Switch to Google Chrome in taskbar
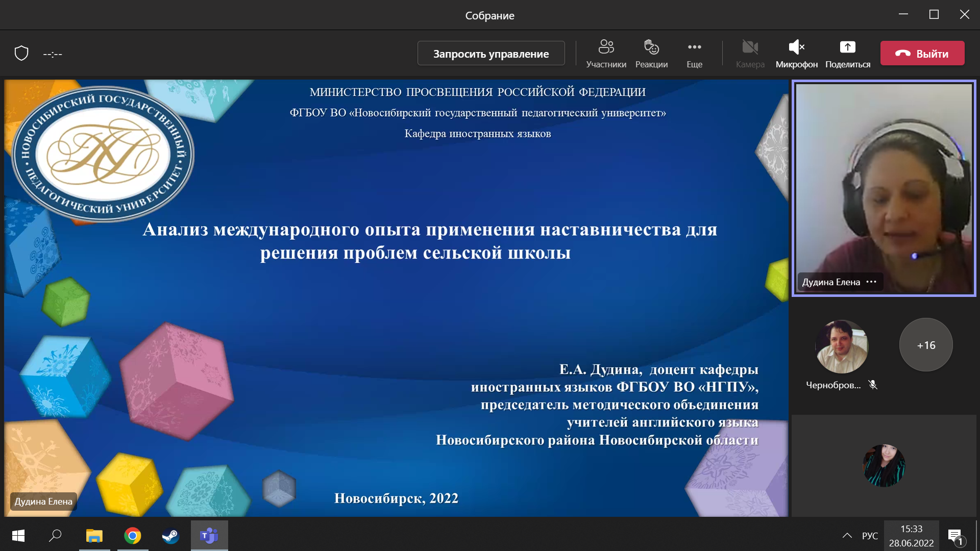The image size is (980, 551). point(133,536)
